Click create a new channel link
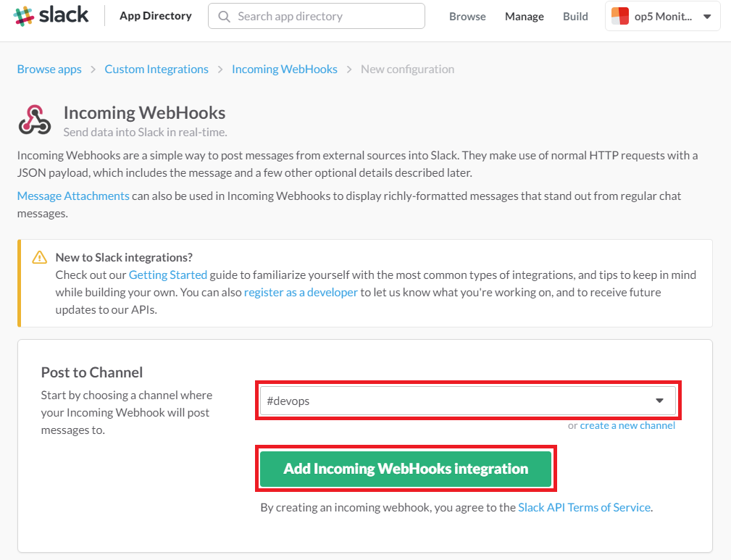This screenshot has width=731, height=560. point(627,425)
